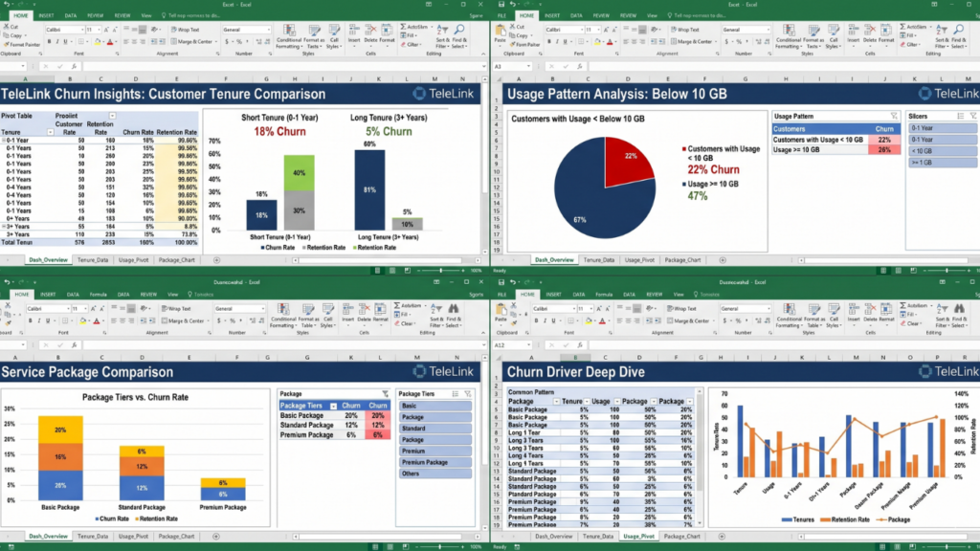980x551 pixels.
Task: Click Sort & Filter in the Churn Insights window
Action: click(x=442, y=37)
